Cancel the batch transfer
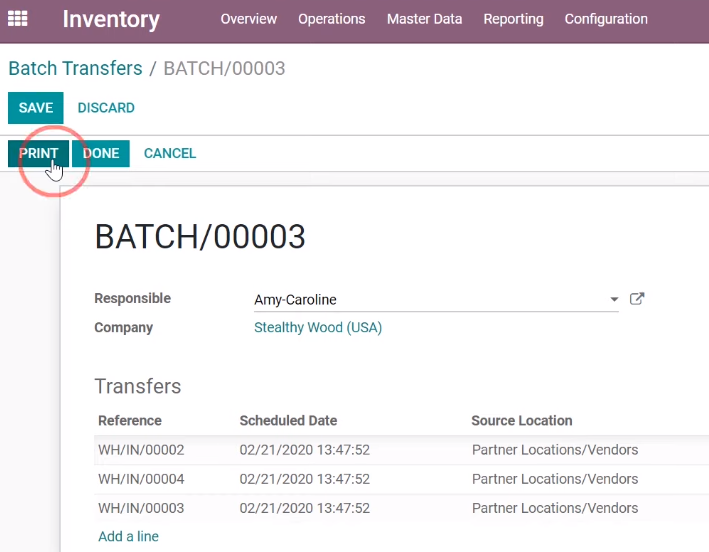Image resolution: width=709 pixels, height=552 pixels. (170, 154)
